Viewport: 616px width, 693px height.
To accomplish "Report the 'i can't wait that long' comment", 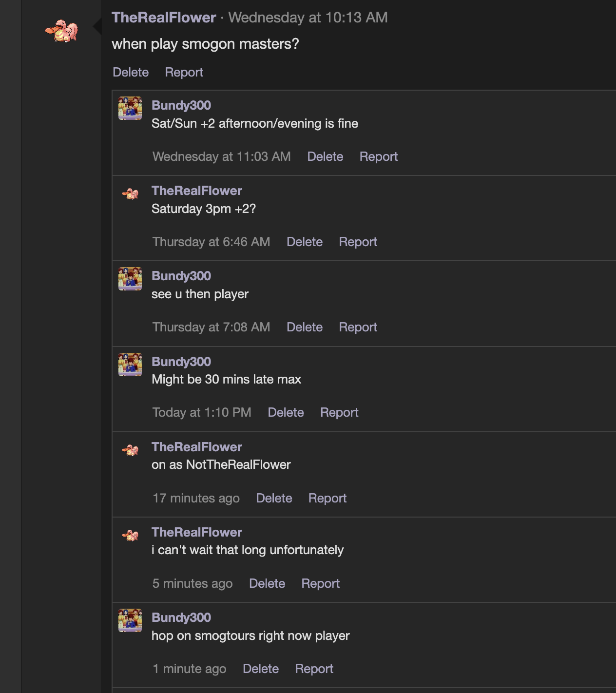I will click(x=321, y=583).
